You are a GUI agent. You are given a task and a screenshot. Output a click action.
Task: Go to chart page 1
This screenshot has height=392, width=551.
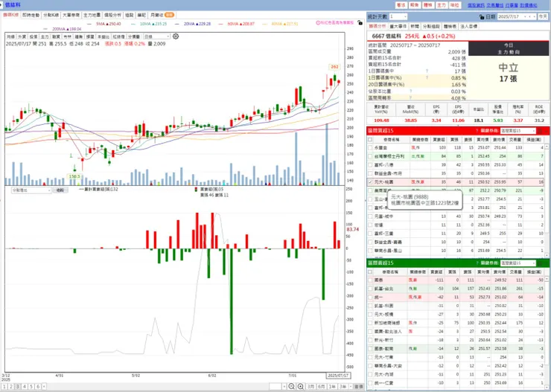4,386
